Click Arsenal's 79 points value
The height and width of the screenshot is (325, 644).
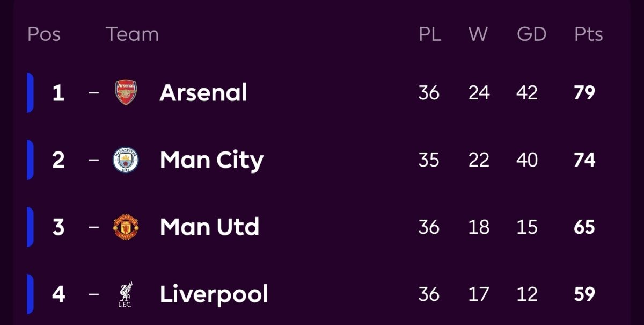tap(584, 92)
